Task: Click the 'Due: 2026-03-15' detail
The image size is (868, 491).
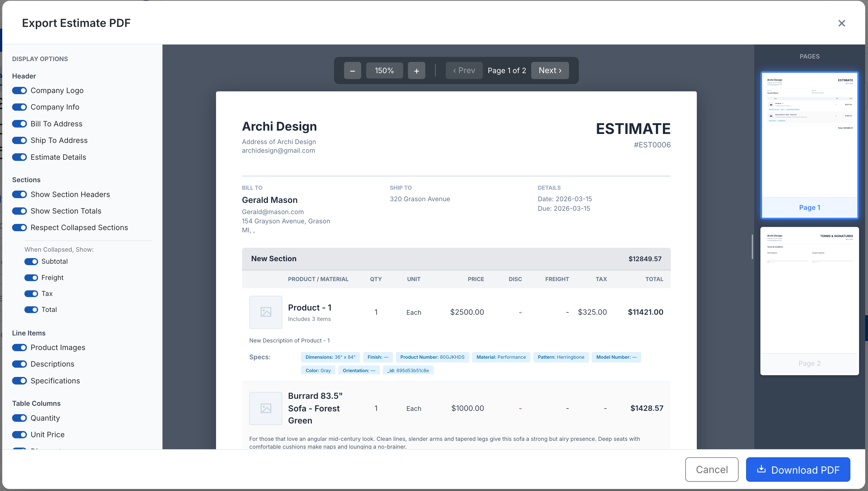Action: coord(564,209)
